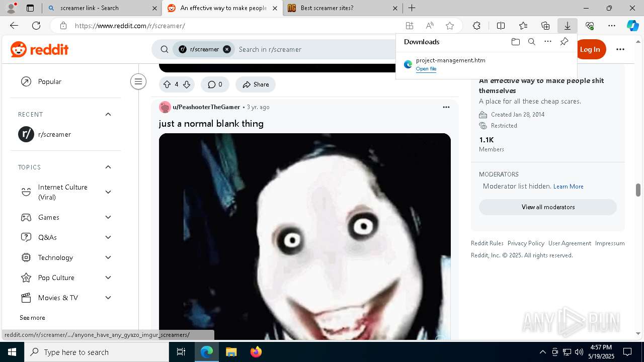Open the comments with 0 replies
The image size is (644, 362).
click(x=215, y=84)
